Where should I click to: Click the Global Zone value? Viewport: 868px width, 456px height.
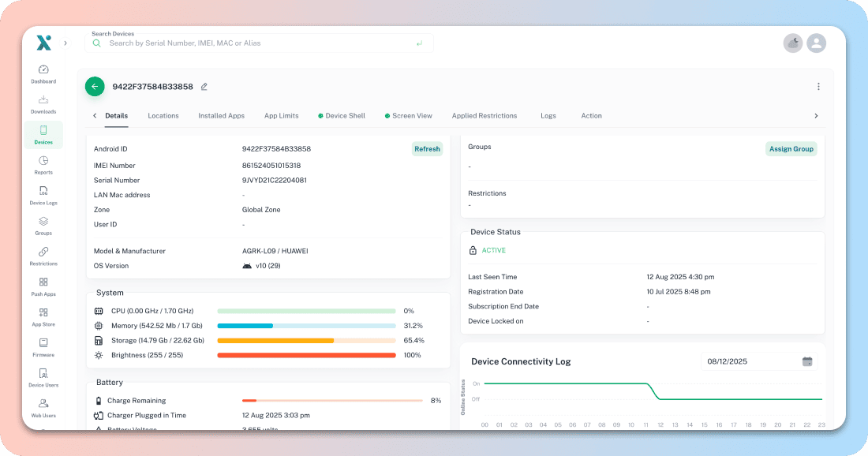261,210
